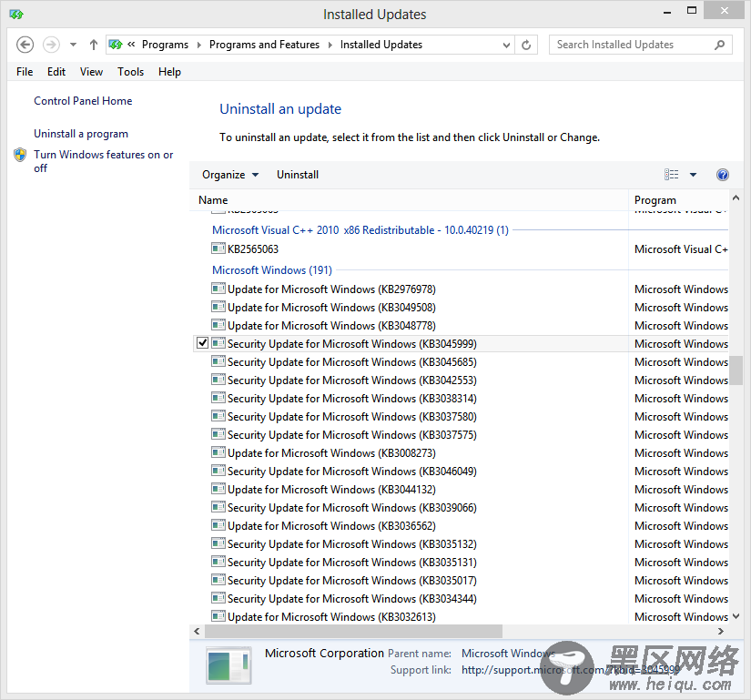The height and width of the screenshot is (700, 751).
Task: Click icon of Update KB3008273
Action: tap(218, 452)
